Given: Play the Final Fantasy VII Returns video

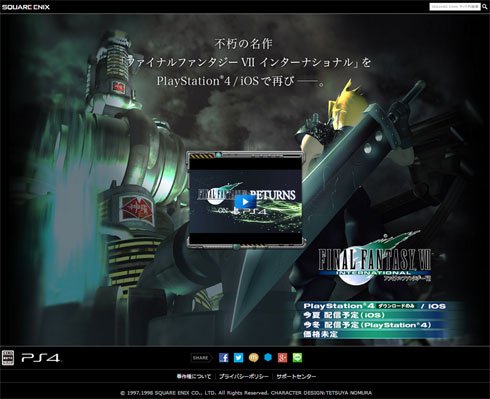Looking at the screenshot, I should pos(245,201).
